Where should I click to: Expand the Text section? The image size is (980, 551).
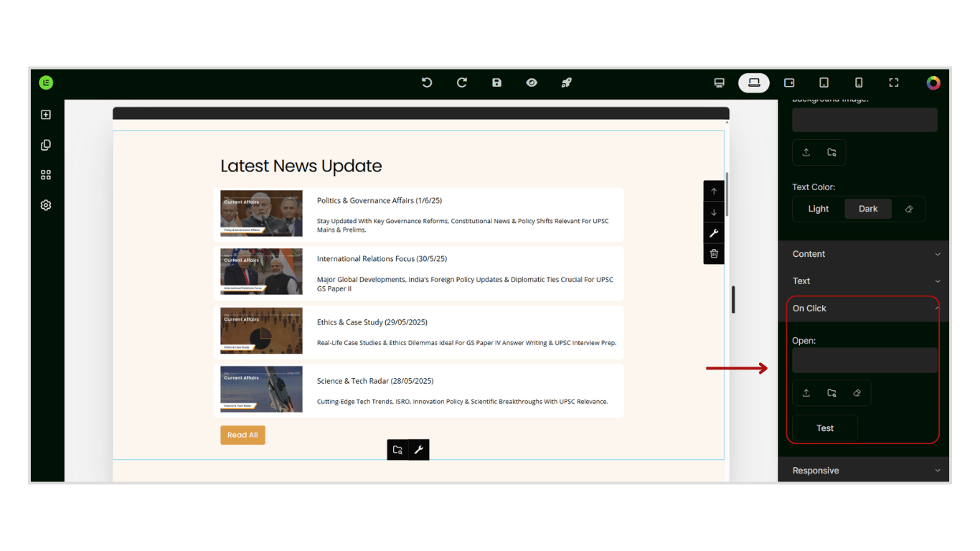(864, 281)
